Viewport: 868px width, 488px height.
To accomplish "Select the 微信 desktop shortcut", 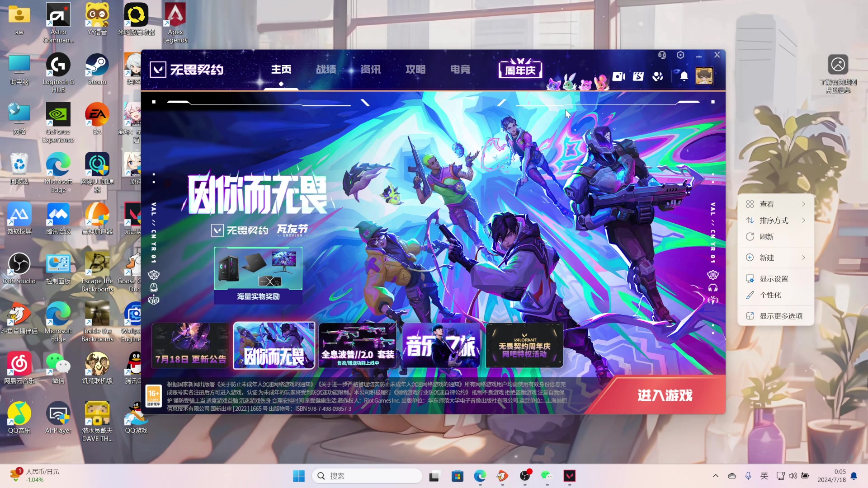I will click(58, 368).
